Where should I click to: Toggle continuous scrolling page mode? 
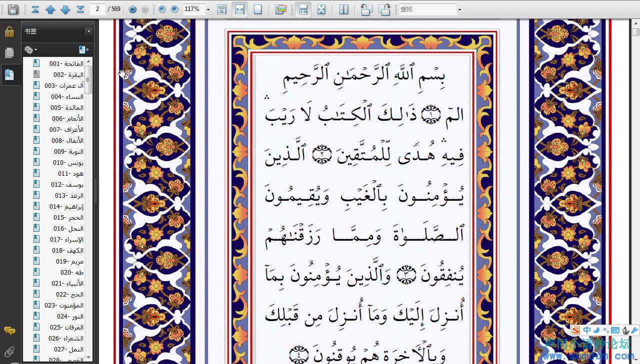coord(302,9)
